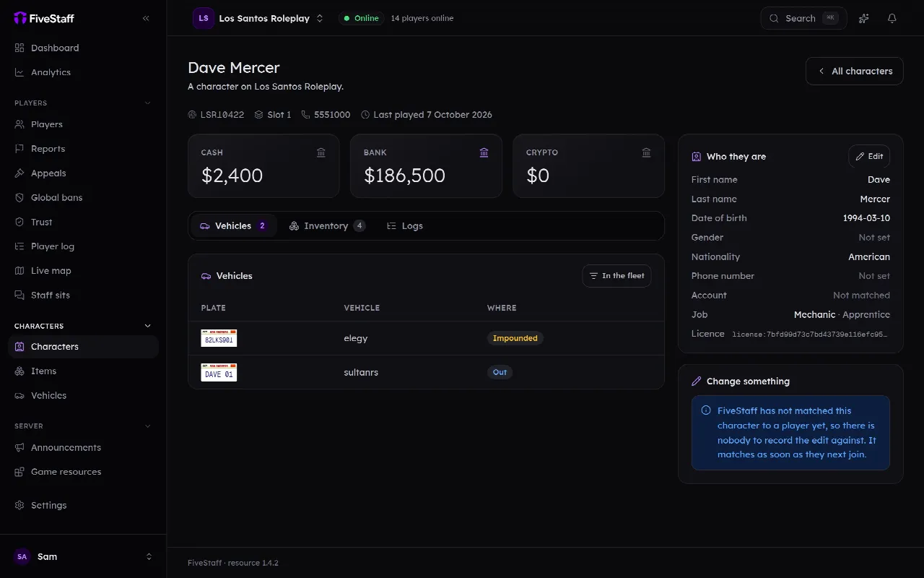The width and height of the screenshot is (924, 578).
Task: Open the notifications bell
Action: [892, 18]
